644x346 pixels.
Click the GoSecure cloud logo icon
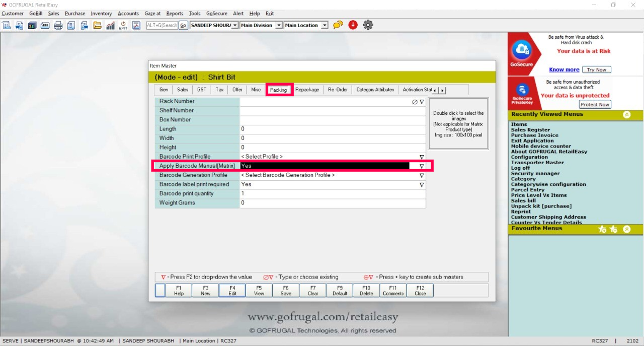[521, 50]
